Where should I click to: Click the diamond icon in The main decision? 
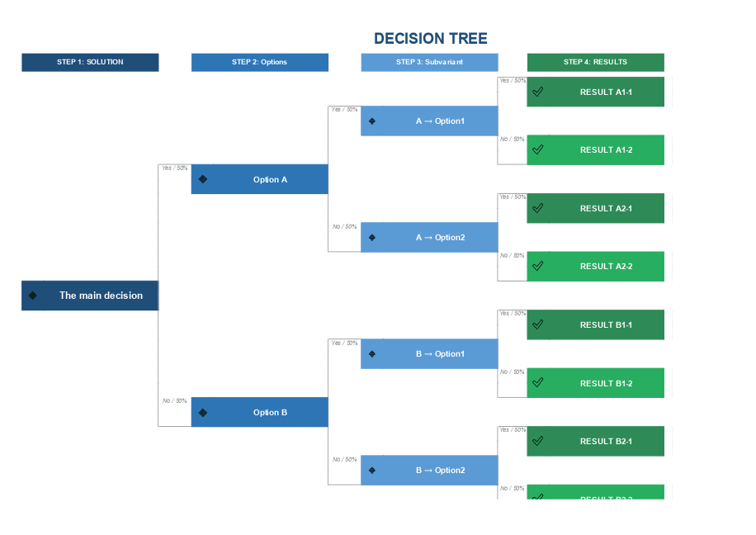[32, 296]
